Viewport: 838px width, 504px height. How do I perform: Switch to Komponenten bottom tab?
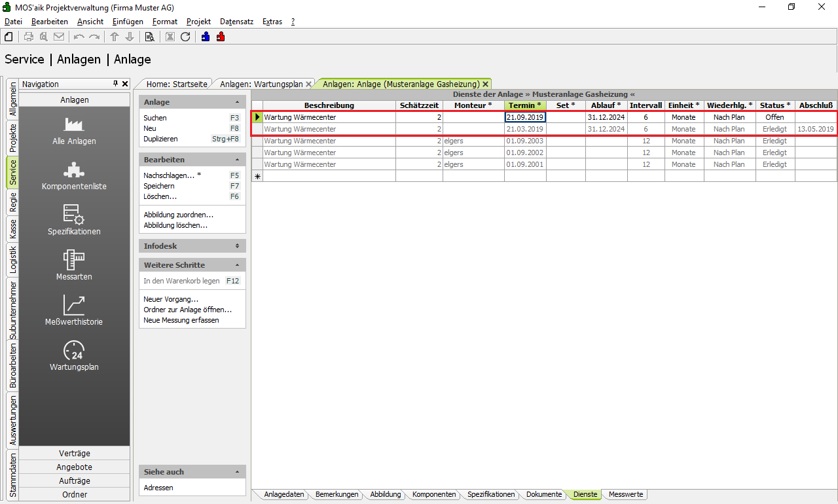pyautogui.click(x=434, y=495)
